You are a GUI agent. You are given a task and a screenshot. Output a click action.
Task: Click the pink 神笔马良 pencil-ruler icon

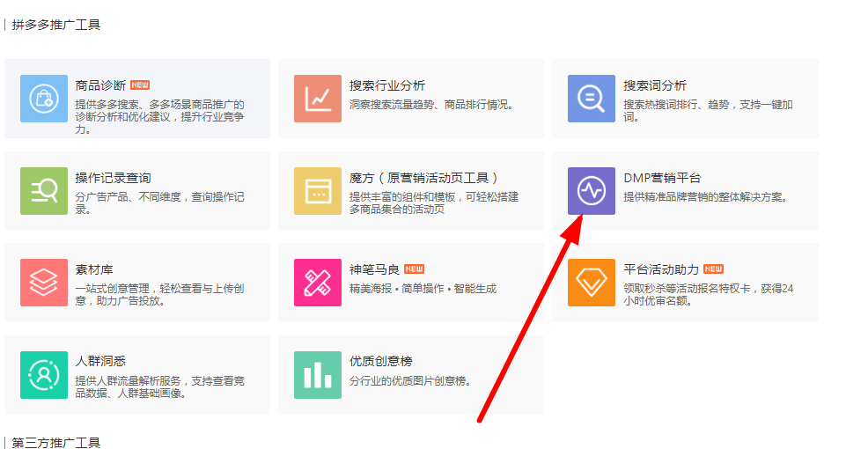tap(318, 283)
